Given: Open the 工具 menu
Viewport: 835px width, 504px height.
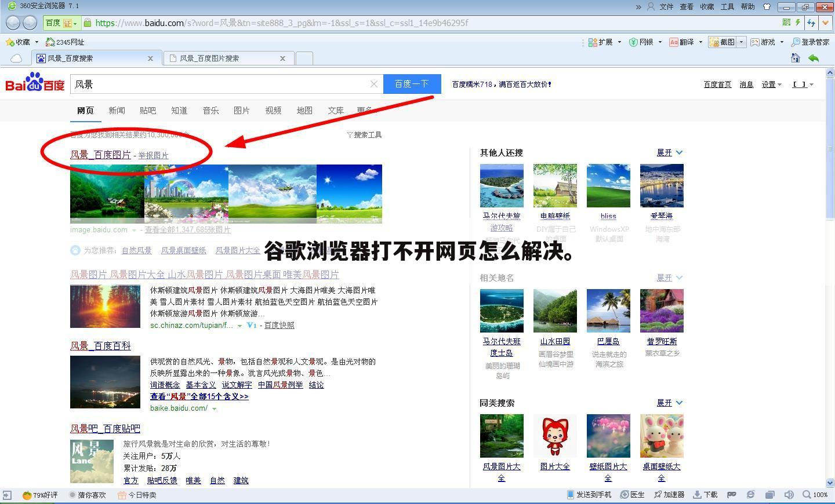Looking at the screenshot, I should click(727, 7).
